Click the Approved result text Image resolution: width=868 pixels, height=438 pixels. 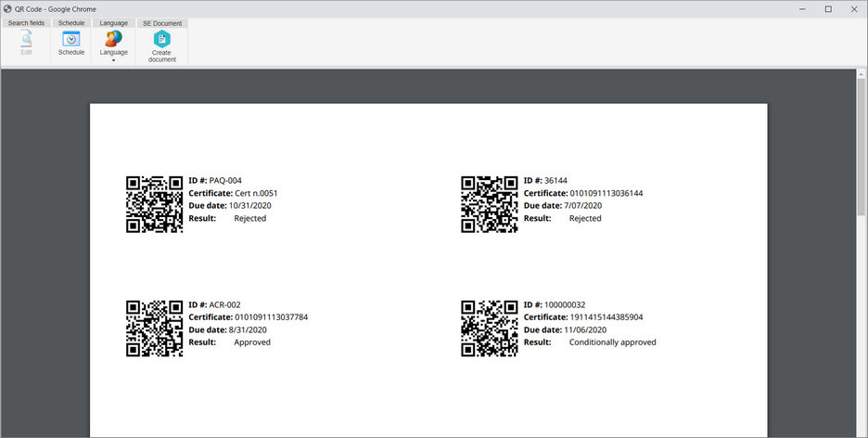pos(252,342)
